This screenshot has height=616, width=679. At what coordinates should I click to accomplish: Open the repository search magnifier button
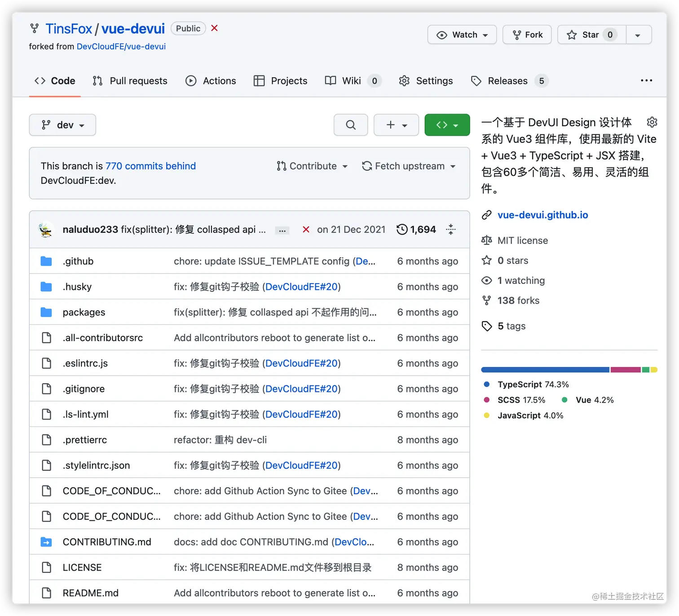pyautogui.click(x=351, y=125)
